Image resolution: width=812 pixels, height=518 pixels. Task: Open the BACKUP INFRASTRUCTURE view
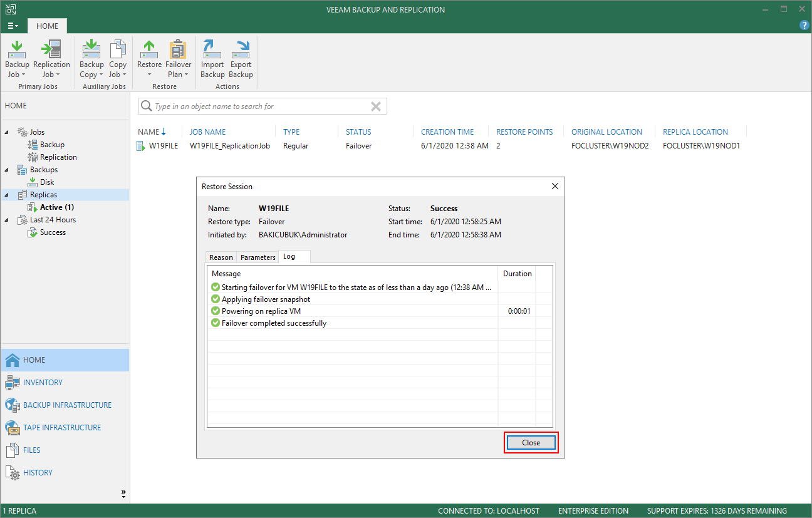click(65, 405)
